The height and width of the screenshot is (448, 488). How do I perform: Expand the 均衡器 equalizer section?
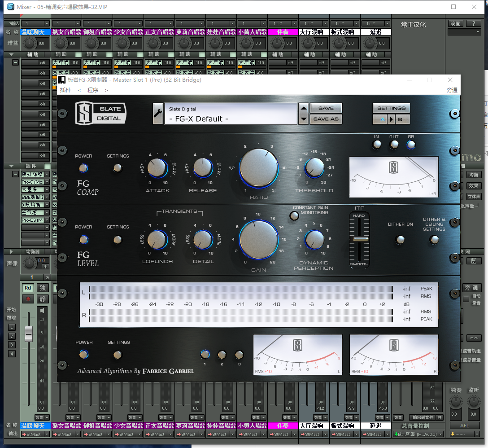coord(12,251)
